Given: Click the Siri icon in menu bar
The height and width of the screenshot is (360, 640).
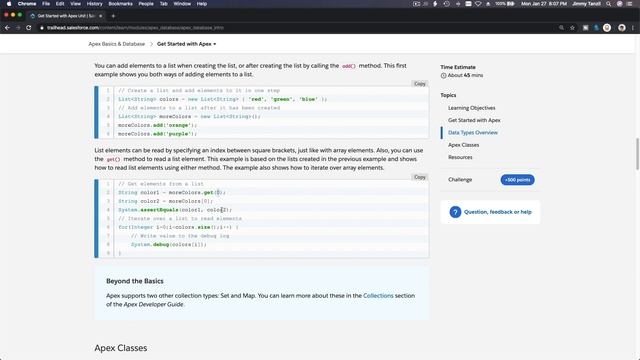Looking at the screenshot, I should (x=620, y=4).
